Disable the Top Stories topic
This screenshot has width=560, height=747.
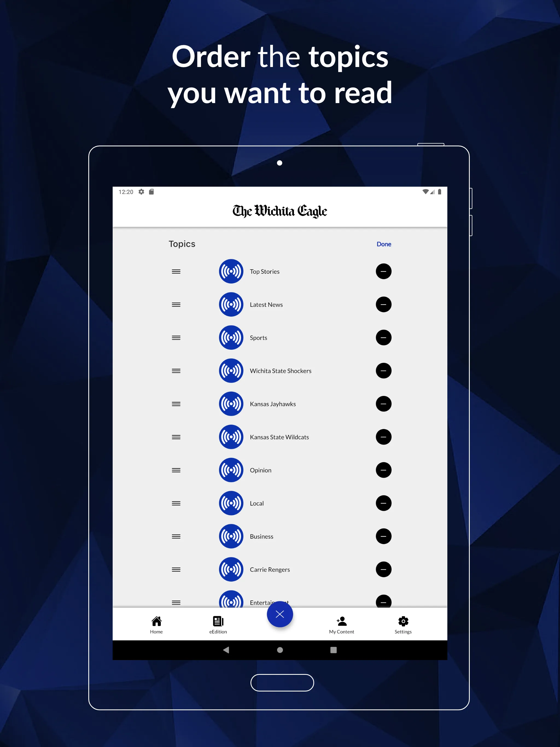coord(383,271)
